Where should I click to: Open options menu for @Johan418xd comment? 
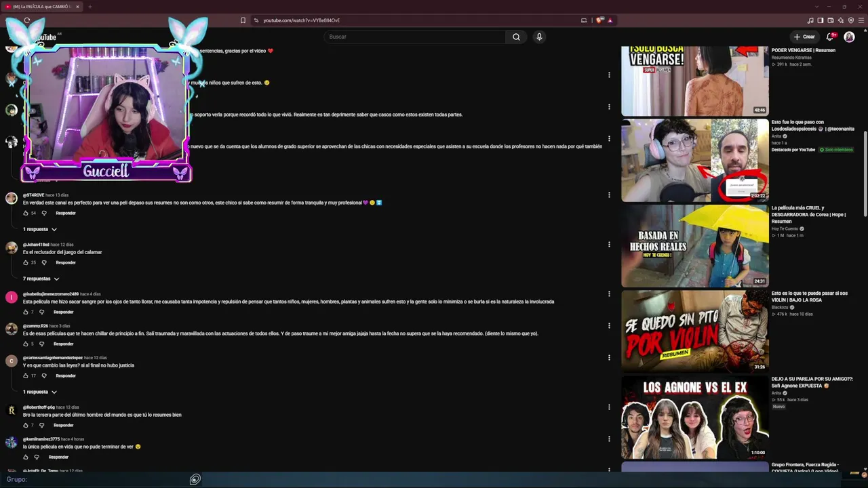click(x=609, y=244)
